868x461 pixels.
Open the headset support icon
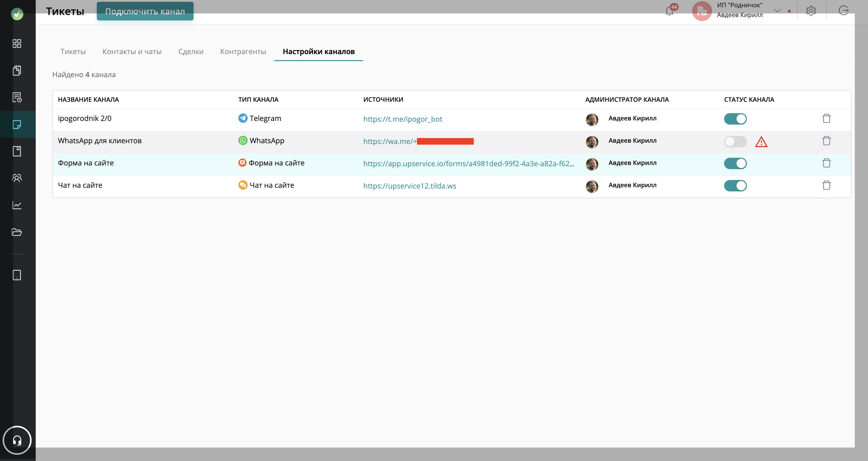[x=17, y=440]
